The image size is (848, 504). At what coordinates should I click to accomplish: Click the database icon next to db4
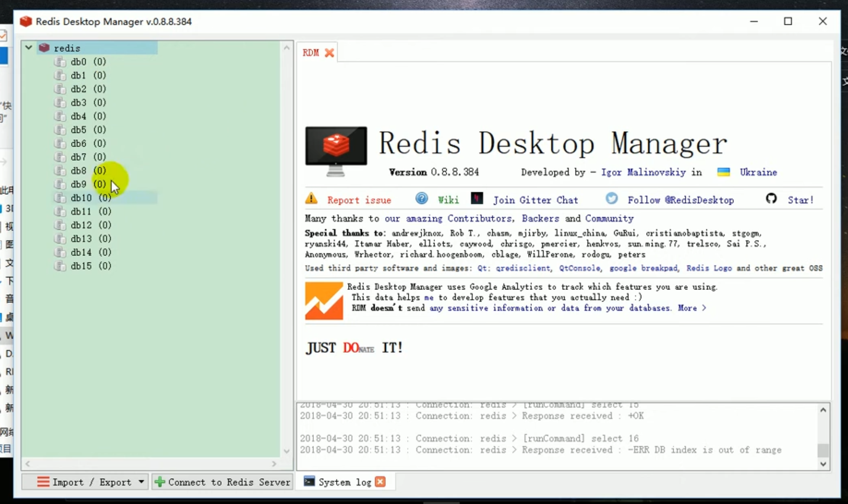(60, 116)
